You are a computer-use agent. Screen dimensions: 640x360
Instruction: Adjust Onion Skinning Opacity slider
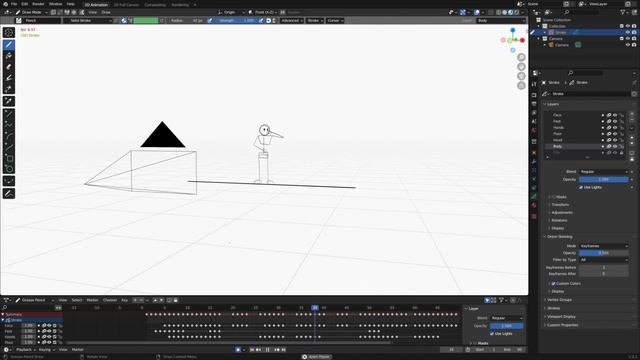pos(604,253)
